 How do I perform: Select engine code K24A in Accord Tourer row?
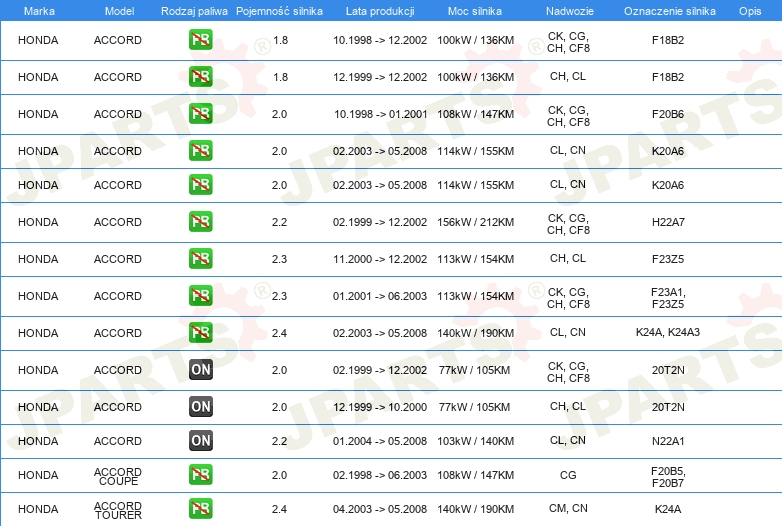pos(668,509)
